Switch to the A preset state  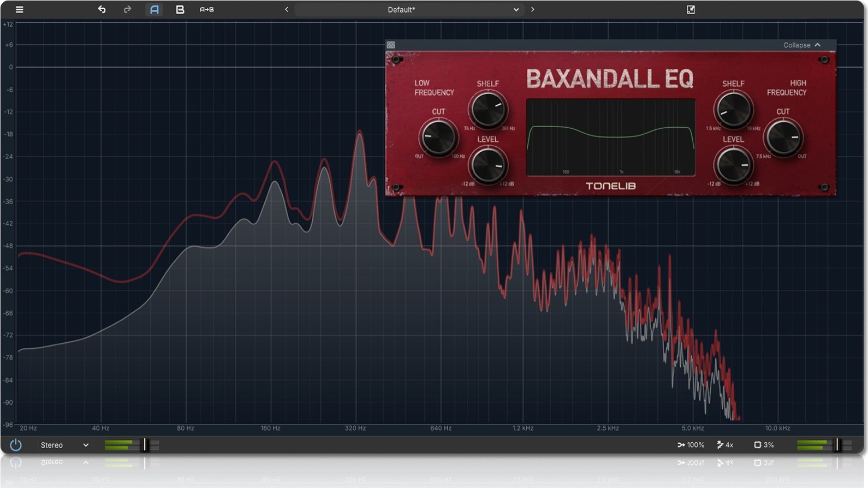(x=154, y=9)
